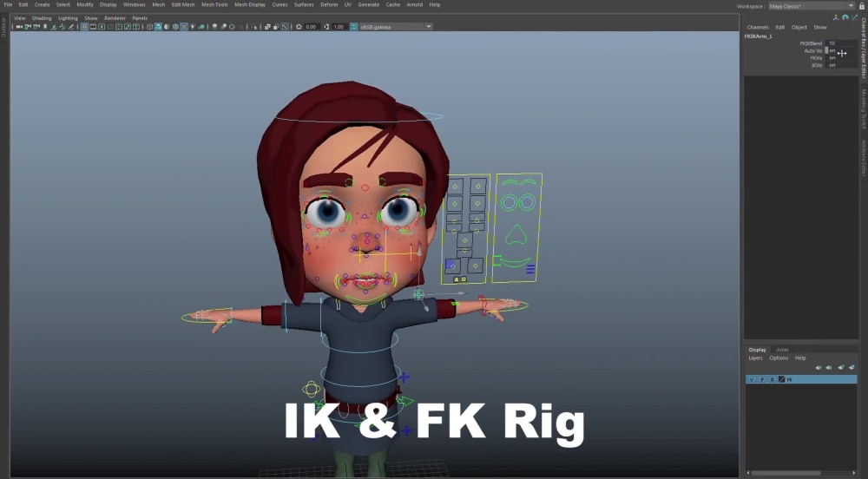Image resolution: width=868 pixels, height=479 pixels.
Task: Toggle the isolate select icon
Action: [253, 27]
